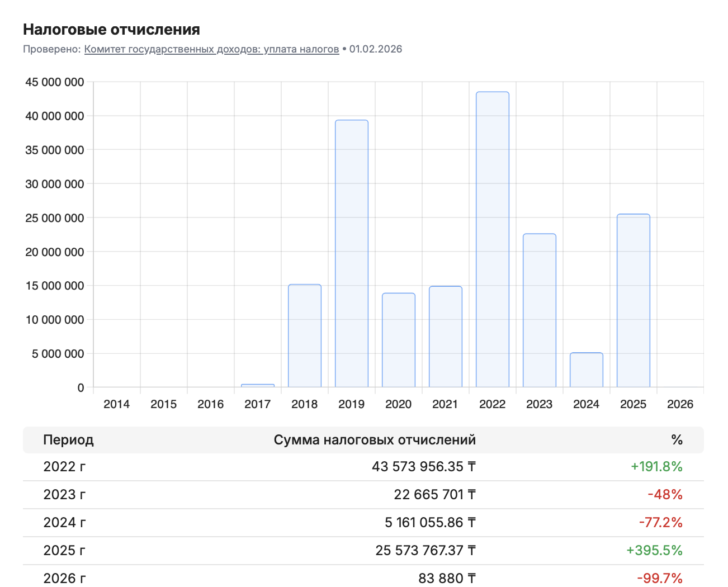The width and height of the screenshot is (728, 587).
Task: Select the 2021 chart bar
Action: point(446,337)
